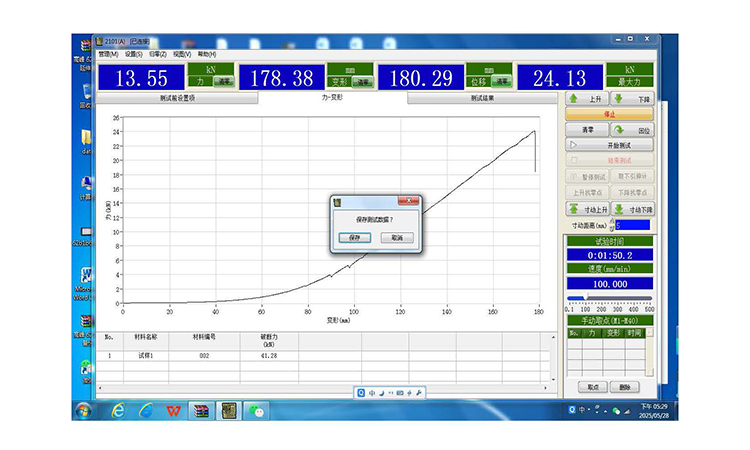The image size is (750, 450).
Task: Adjust the 寸动距离 spinner arrows
Action: click(x=613, y=225)
